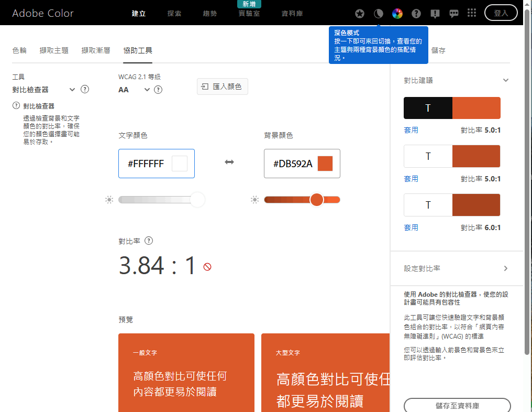532x412 pixels.
Task: Click the feedback exclamation bubble icon
Action: pos(435,14)
